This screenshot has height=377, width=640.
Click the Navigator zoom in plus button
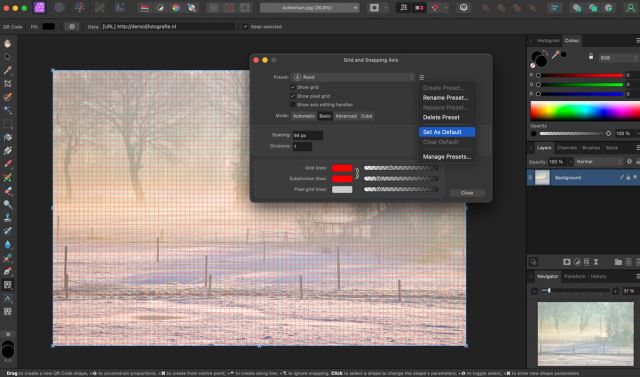click(615, 291)
